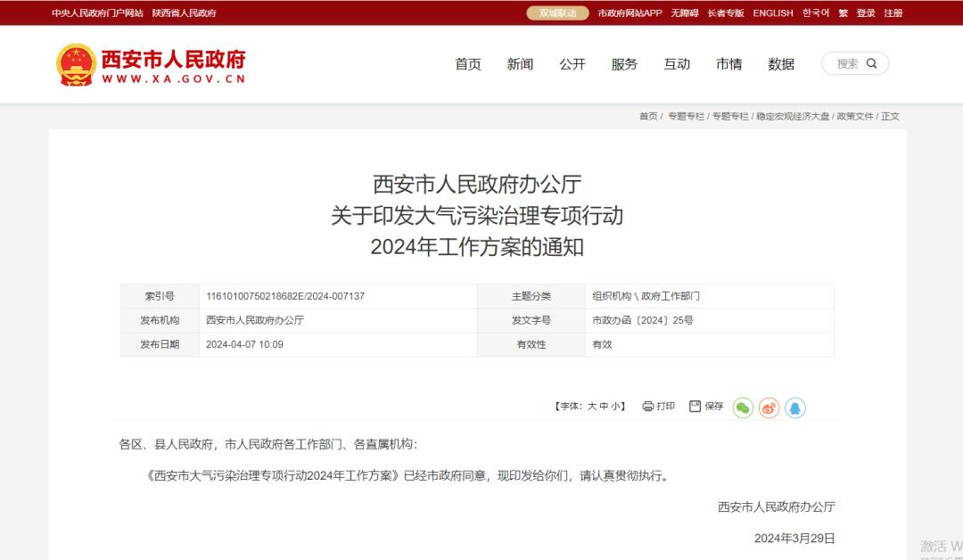Open the 市情 navigation menu
The image size is (963, 560).
pos(729,64)
